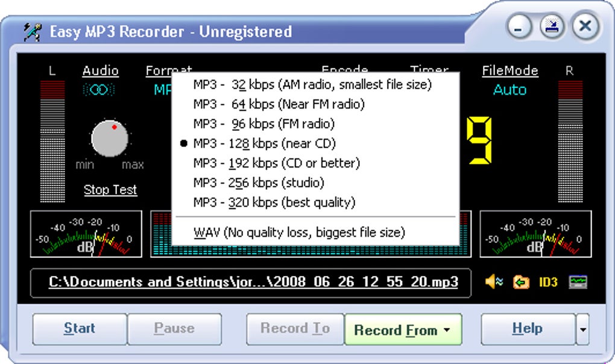615x364 pixels.
Task: Open the output folder icon
Action: [x=521, y=281]
